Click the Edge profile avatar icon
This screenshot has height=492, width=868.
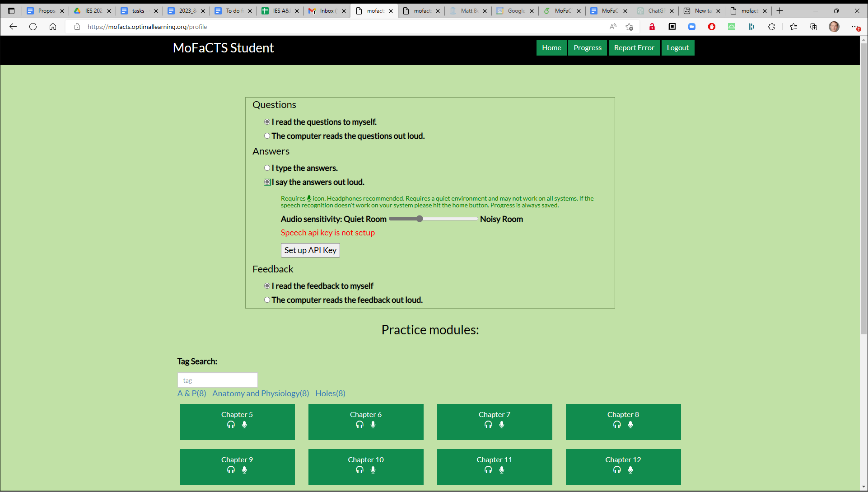(x=834, y=27)
